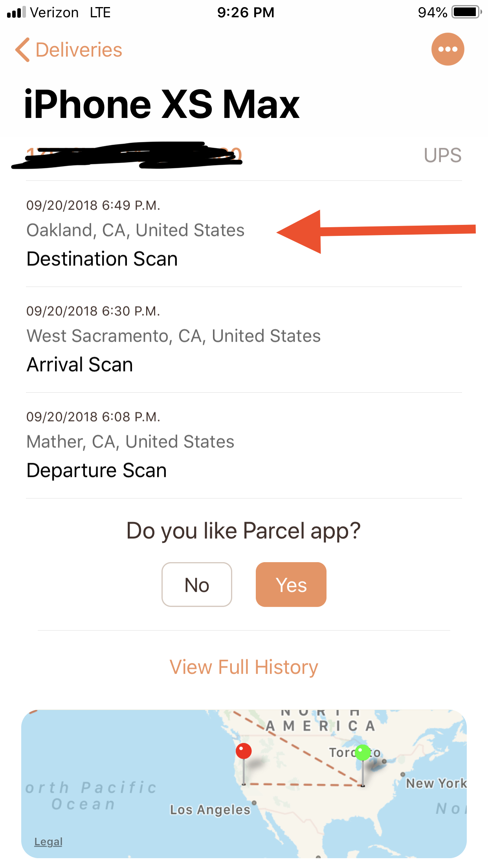The width and height of the screenshot is (488, 868).
Task: Answer No to liking Parcel app
Action: click(x=197, y=585)
